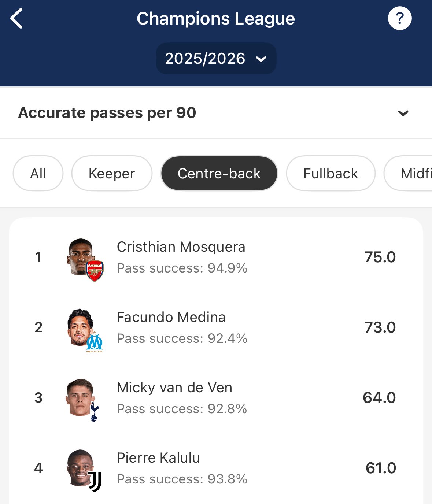Tap the Accurate passes per 90 title
The image size is (432, 504).
[107, 113]
